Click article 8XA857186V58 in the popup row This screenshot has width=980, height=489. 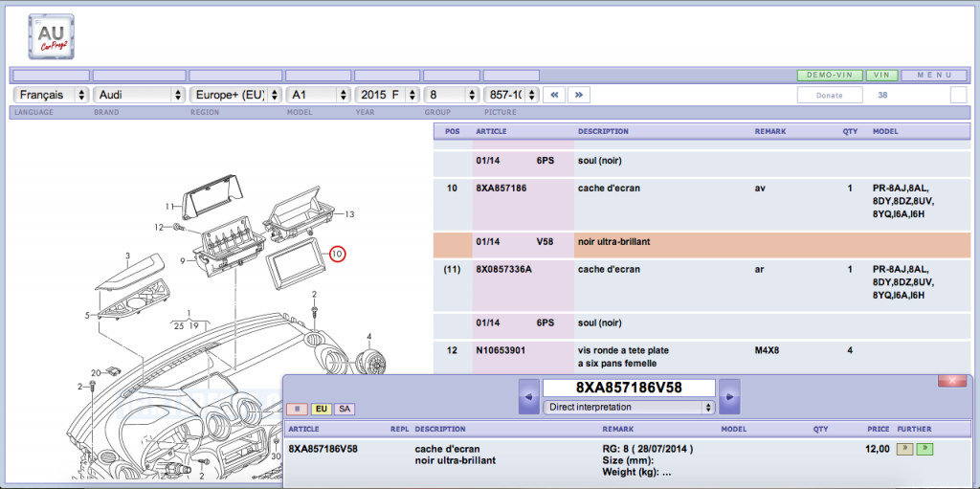click(x=323, y=449)
